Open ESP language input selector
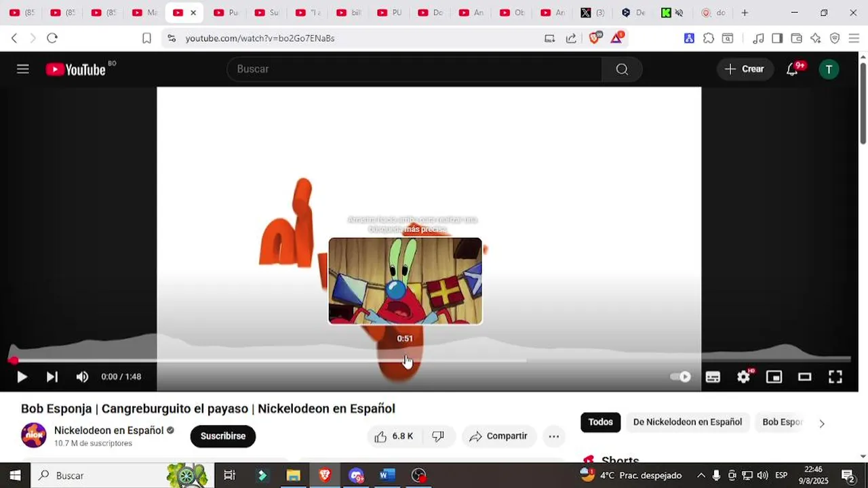 pos(781,475)
